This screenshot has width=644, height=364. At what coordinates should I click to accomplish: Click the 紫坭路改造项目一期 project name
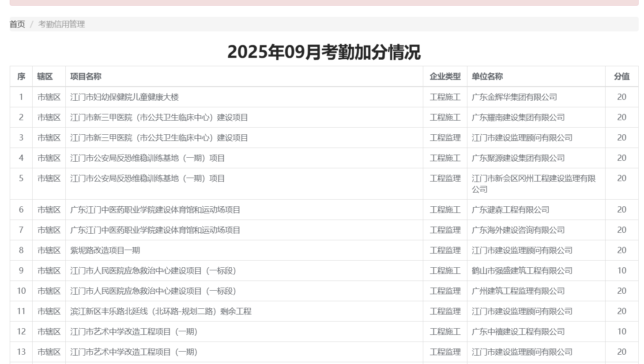click(x=105, y=250)
